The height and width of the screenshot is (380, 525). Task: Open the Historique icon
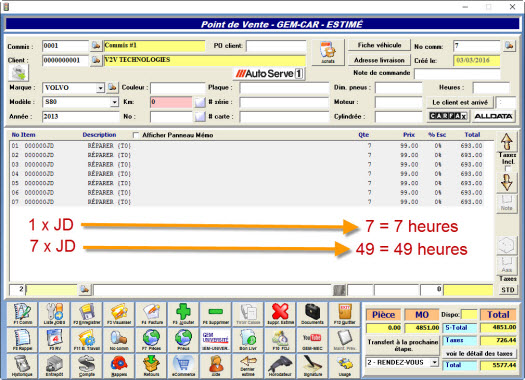[22, 366]
